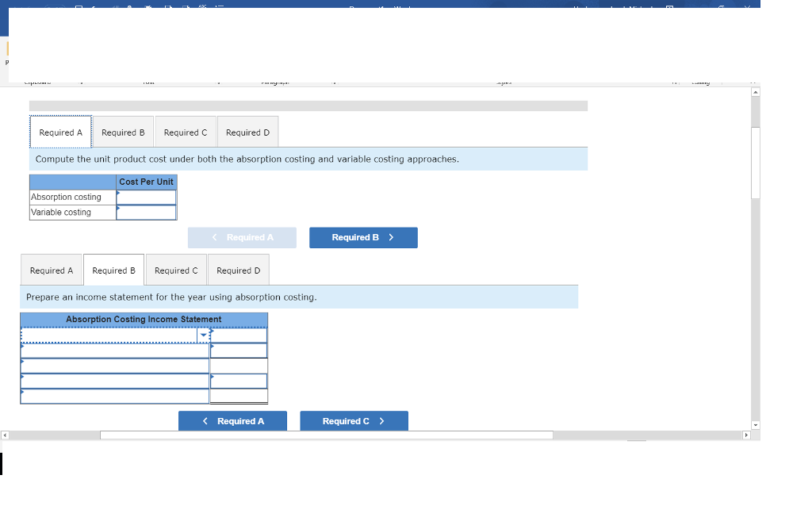This screenshot has width=812, height=525.
Task: Click the amount cell beside the income statement dropdown
Action: [x=239, y=335]
